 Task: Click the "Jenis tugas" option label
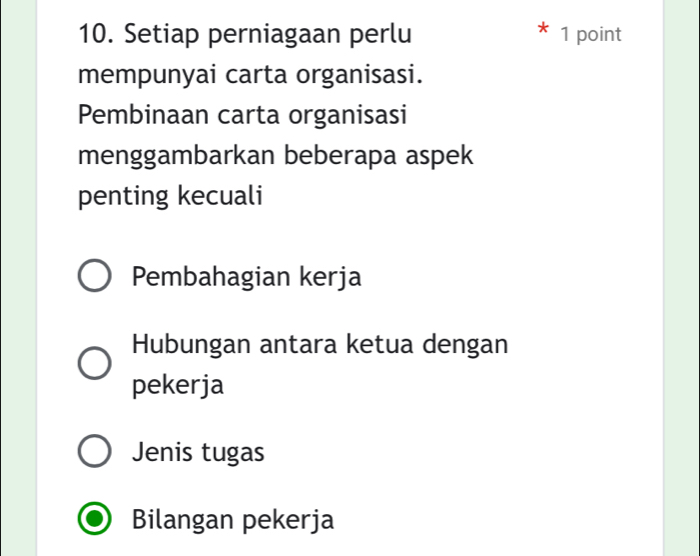[x=198, y=453]
